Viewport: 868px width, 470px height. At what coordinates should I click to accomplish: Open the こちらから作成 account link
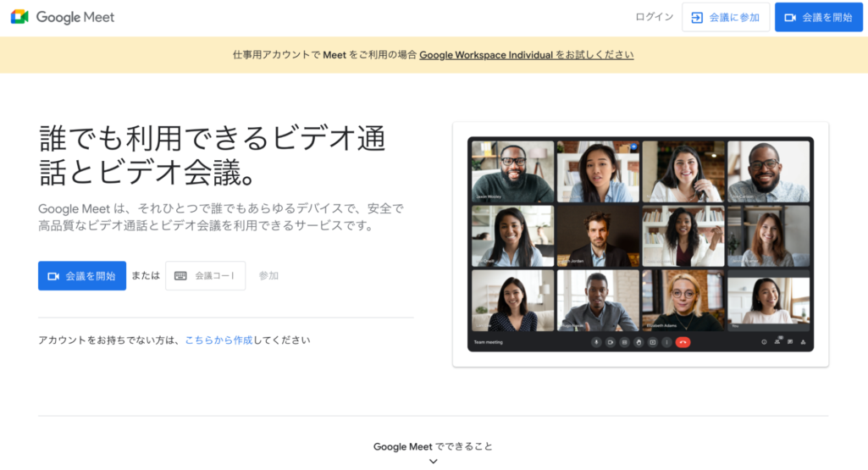tap(218, 340)
